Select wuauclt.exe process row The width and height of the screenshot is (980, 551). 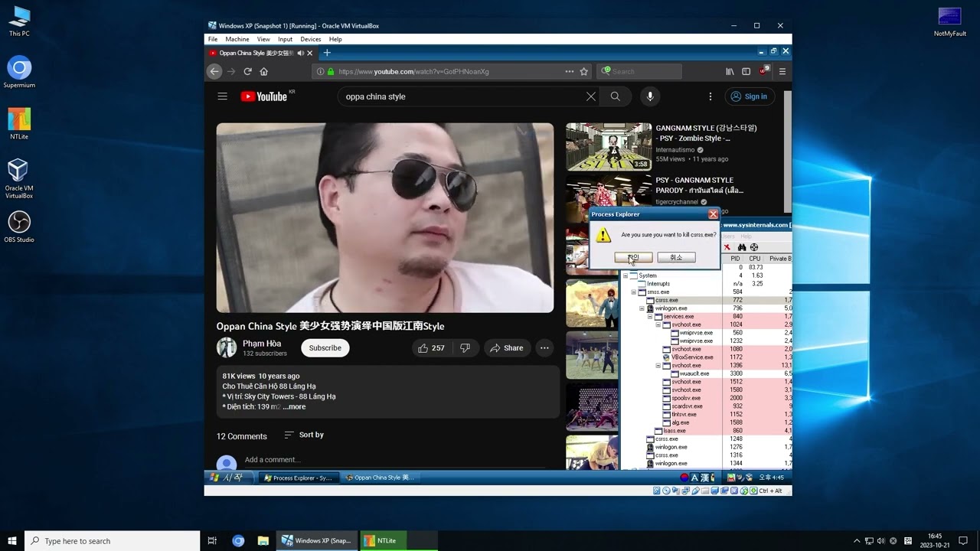pyautogui.click(x=705, y=373)
